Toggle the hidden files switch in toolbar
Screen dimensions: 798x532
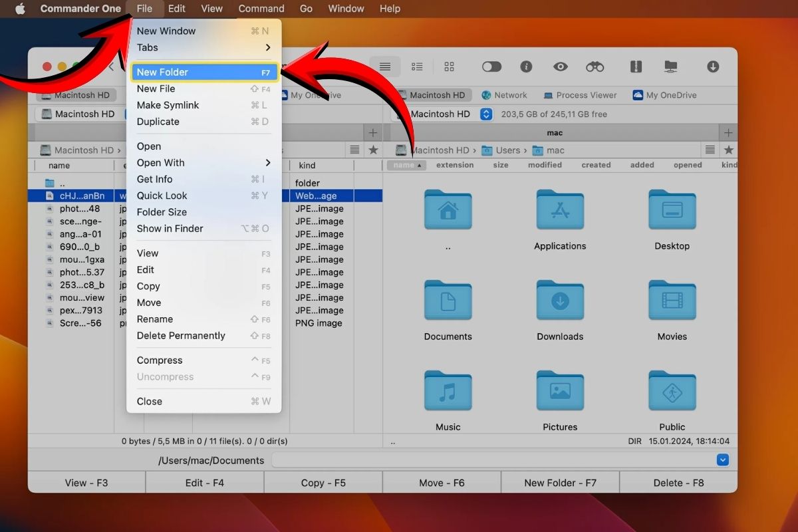point(491,66)
